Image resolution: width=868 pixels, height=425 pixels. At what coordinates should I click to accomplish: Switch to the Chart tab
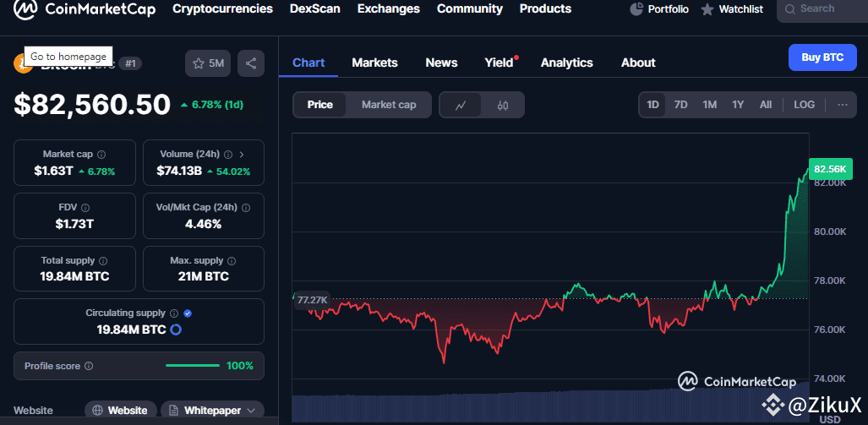click(x=308, y=63)
